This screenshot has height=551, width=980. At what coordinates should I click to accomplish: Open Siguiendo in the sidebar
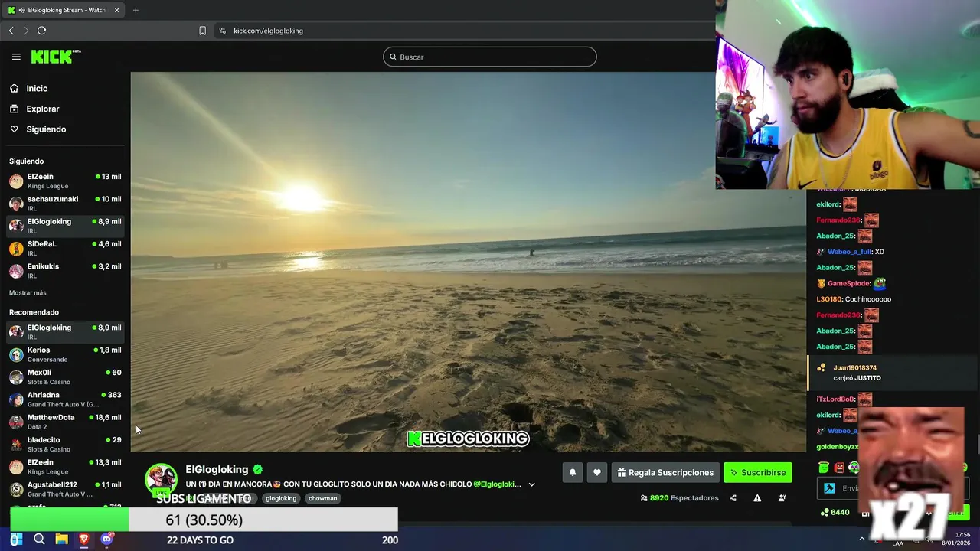[x=46, y=129]
